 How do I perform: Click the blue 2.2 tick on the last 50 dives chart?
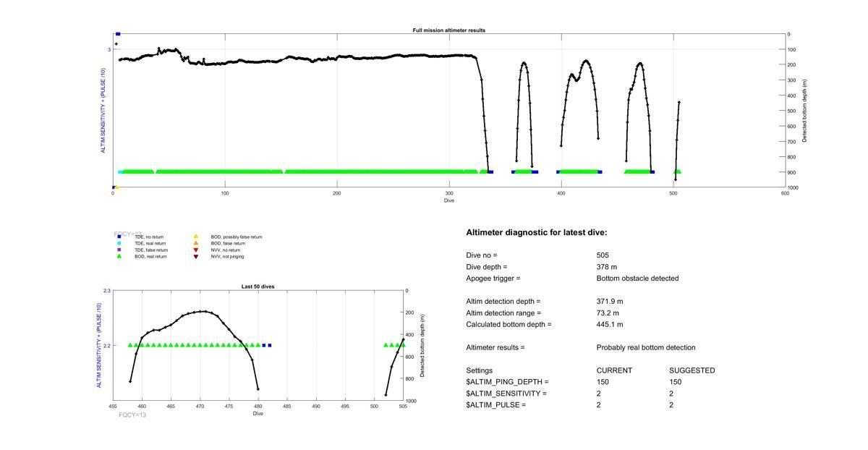[107, 346]
